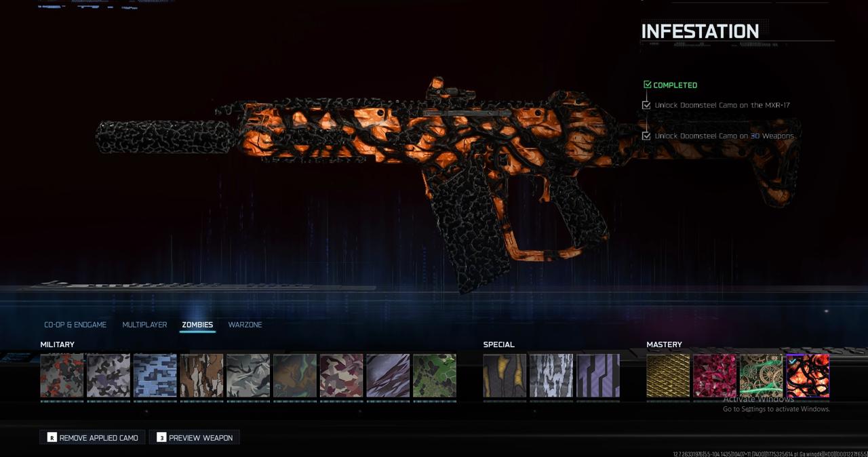Viewport: 868px width, 457px height.
Task: Click the R key icon for removing camo
Action: [x=52, y=438]
